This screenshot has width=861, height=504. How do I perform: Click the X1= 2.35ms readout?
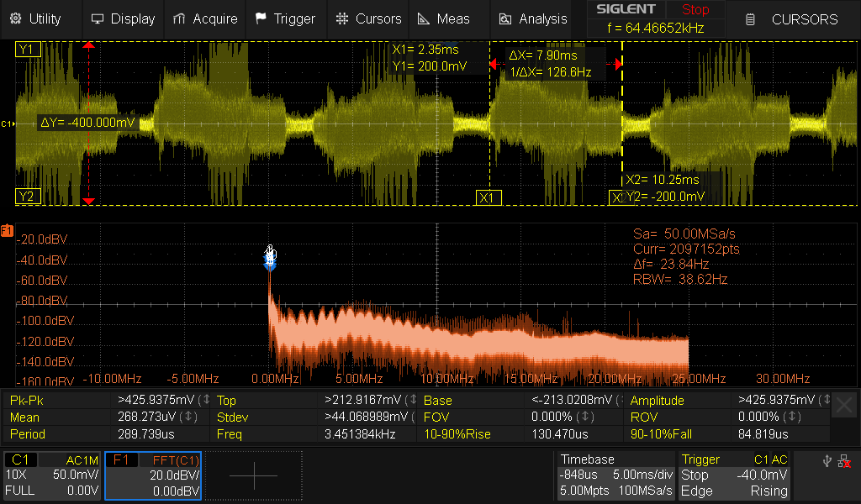425,50
